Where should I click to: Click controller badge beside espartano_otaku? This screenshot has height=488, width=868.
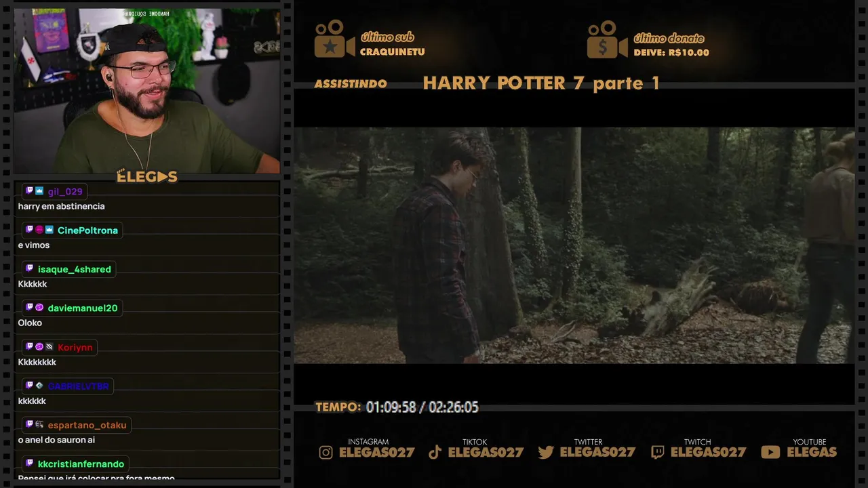pos(39,425)
